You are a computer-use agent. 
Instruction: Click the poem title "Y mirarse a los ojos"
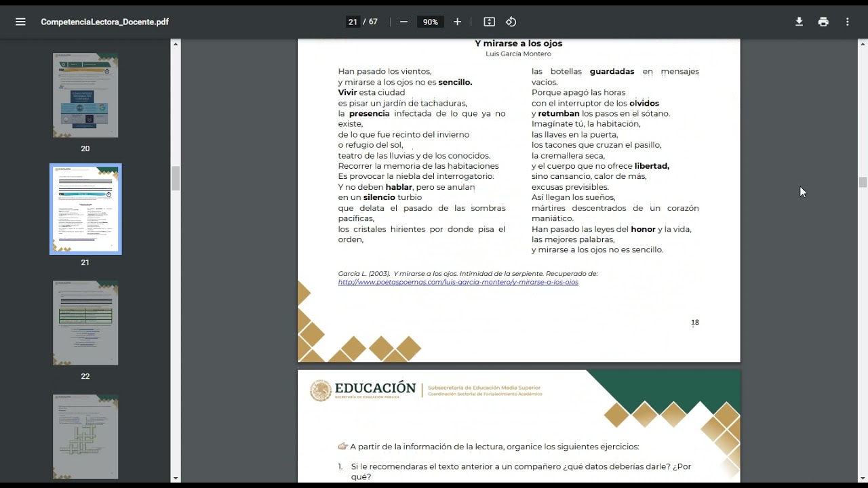point(518,43)
